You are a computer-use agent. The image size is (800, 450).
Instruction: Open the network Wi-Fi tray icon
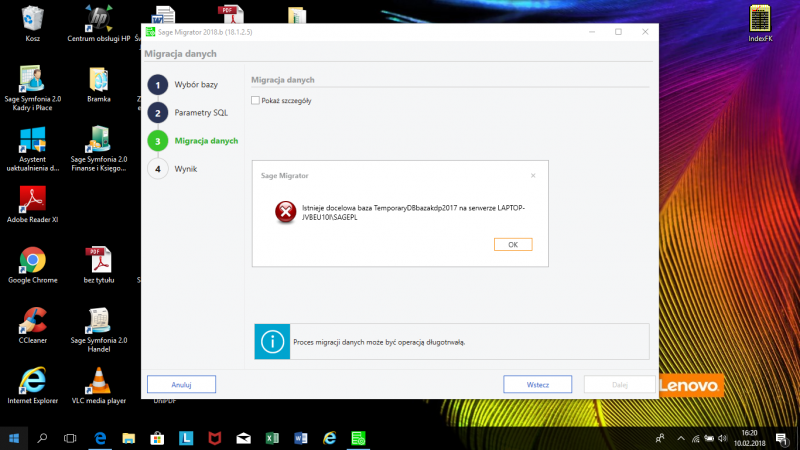click(695, 438)
